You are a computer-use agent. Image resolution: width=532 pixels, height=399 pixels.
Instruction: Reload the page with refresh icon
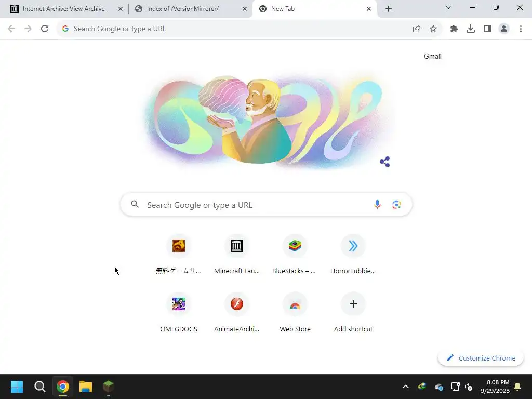(x=45, y=29)
